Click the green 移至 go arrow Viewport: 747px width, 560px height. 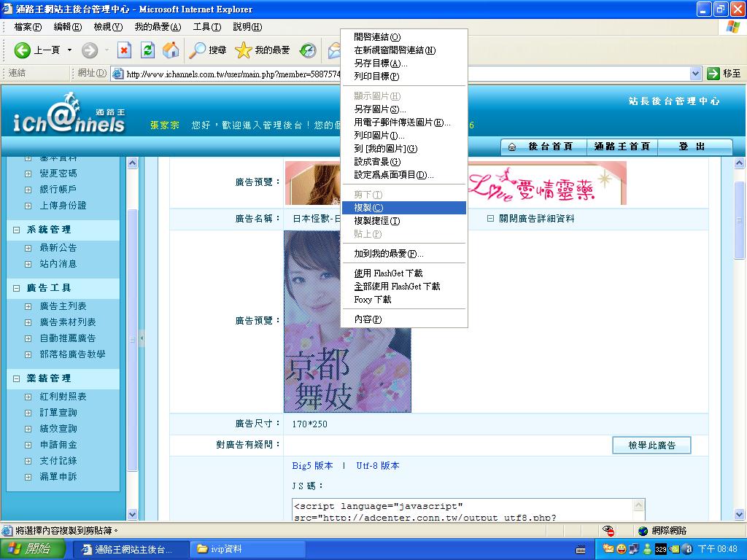pos(713,74)
